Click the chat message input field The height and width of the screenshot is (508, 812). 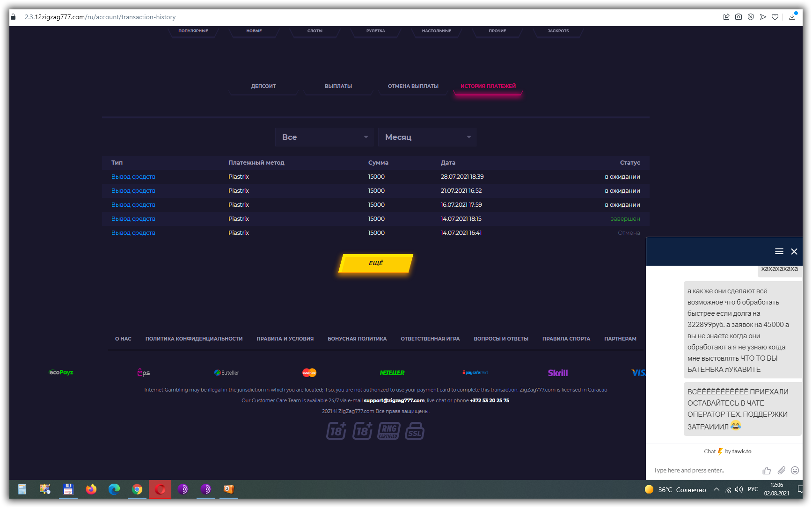tap(704, 470)
